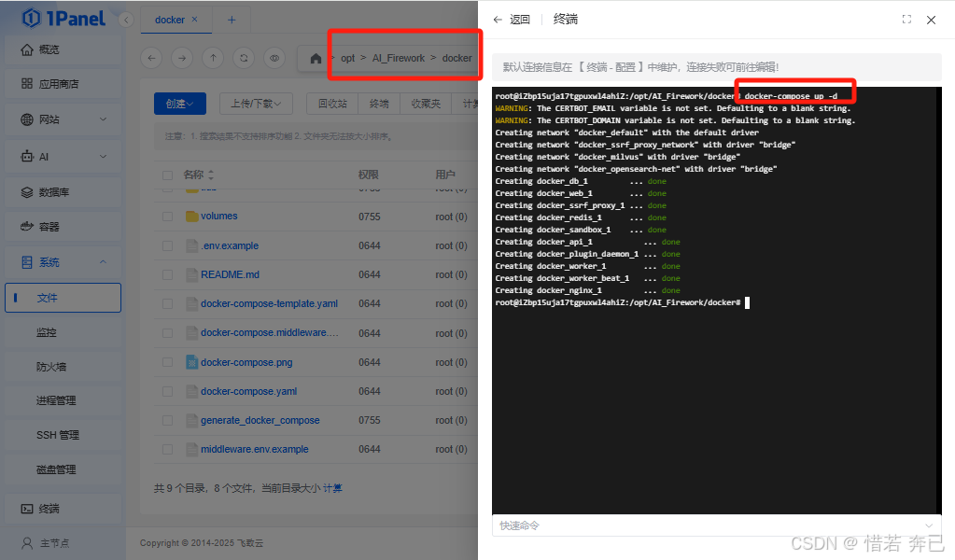The height and width of the screenshot is (560, 955).
Task: Open the docker-compose.png image file
Action: (x=246, y=362)
